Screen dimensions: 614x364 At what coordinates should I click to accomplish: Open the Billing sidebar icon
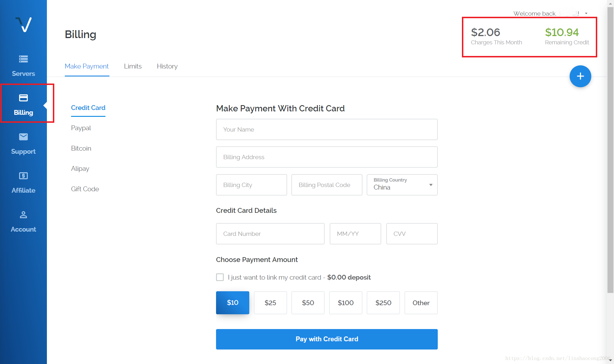[x=23, y=98]
